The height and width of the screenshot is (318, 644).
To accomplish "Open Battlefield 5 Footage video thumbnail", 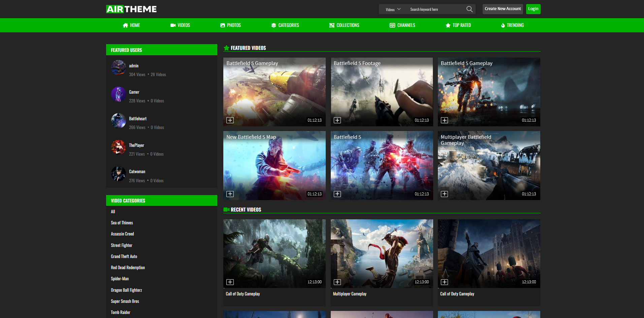I will point(382,92).
